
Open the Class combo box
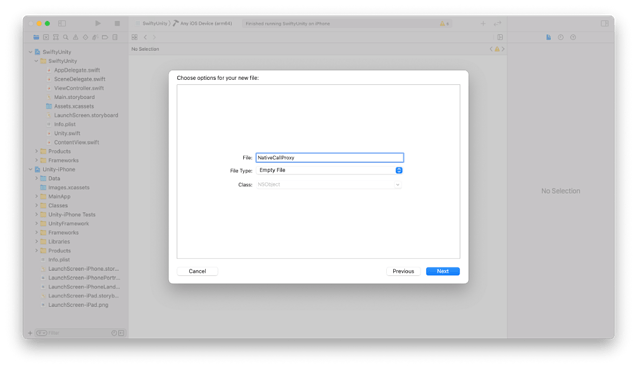point(329,184)
